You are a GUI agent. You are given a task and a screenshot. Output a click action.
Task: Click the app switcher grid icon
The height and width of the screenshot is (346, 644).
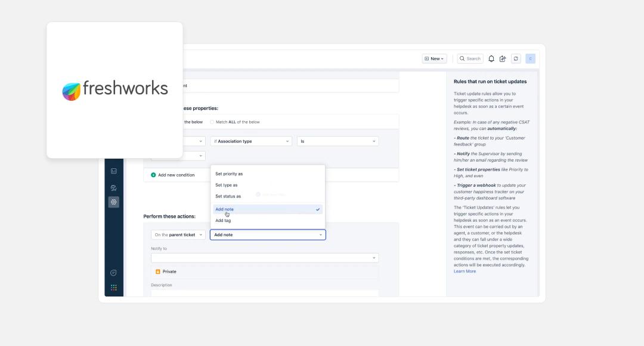coord(113,288)
